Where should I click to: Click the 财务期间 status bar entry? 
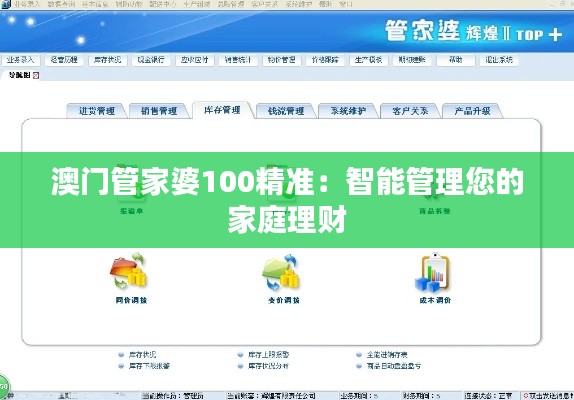pos(421,396)
